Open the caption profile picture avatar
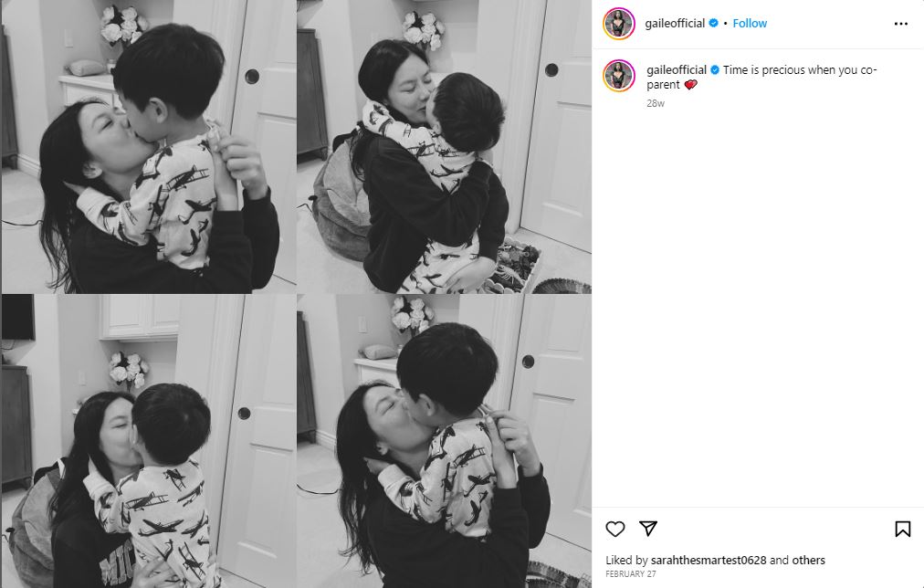924x588 pixels. [619, 76]
